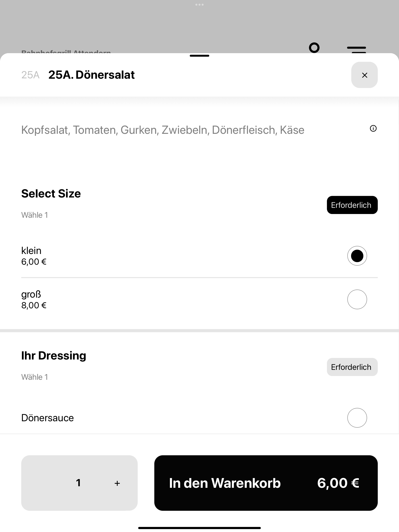Screen dimensions: 399x532
Task: Tap the ingredient info icon beside description
Action: (373, 129)
